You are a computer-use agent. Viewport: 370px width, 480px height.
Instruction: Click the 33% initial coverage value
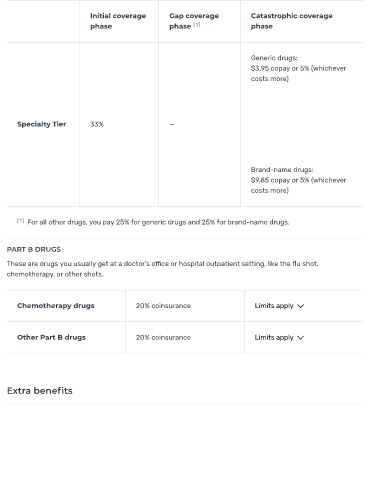pyautogui.click(x=97, y=124)
